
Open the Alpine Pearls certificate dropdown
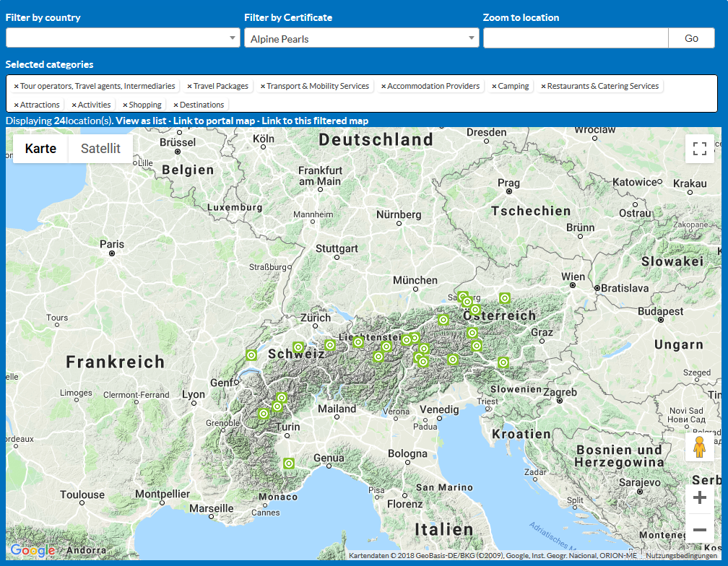click(x=361, y=38)
